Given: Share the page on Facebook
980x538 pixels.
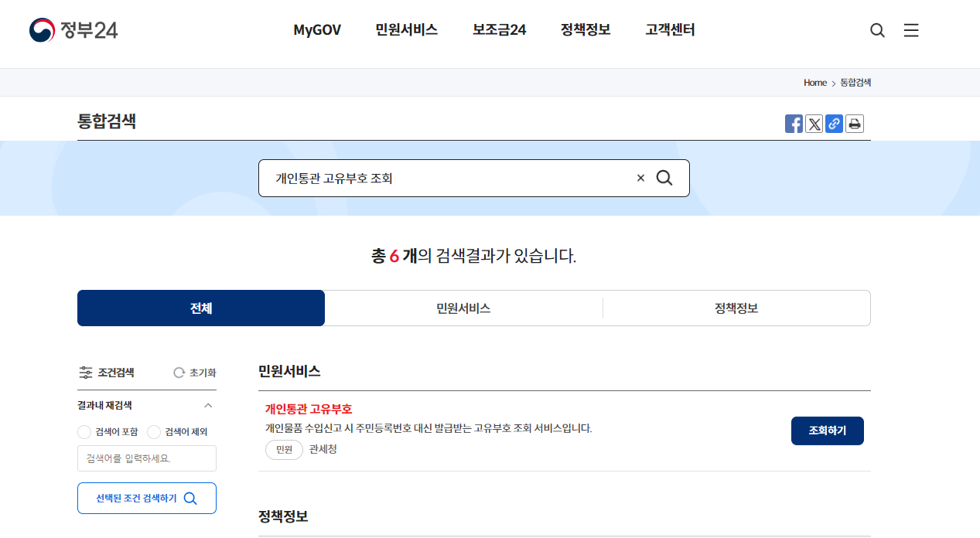Looking at the screenshot, I should pyautogui.click(x=794, y=123).
